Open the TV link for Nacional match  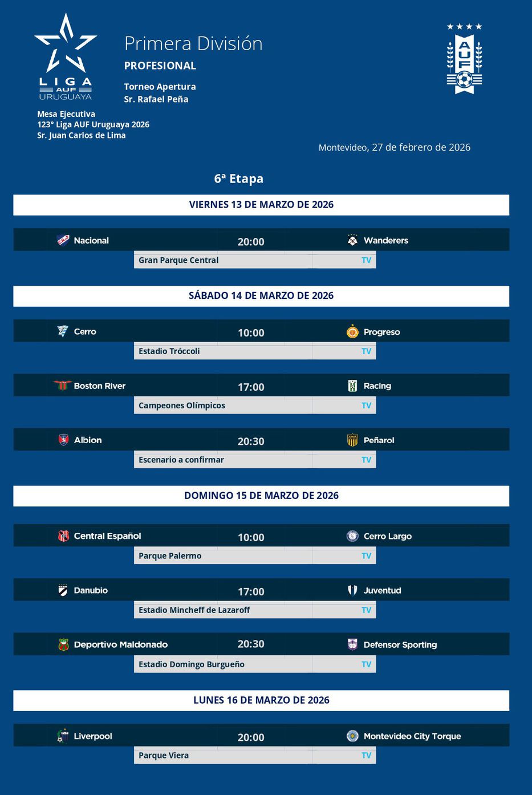366,260
